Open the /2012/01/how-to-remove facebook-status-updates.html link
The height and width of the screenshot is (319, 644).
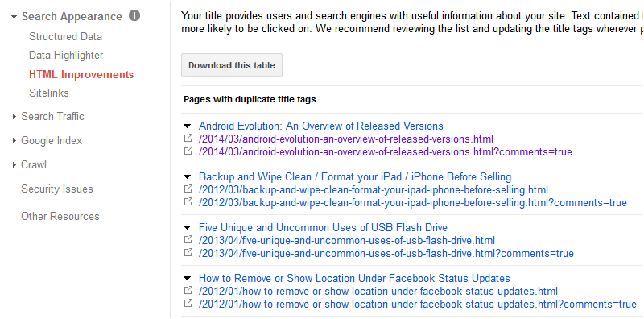pyautogui.click(x=378, y=292)
